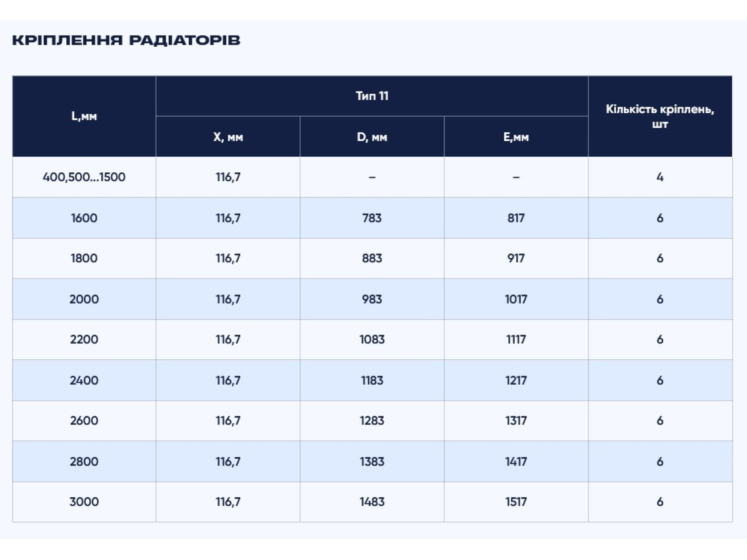
Task: Click the 'Кількість кріплень, шт' header
Action: (x=660, y=116)
